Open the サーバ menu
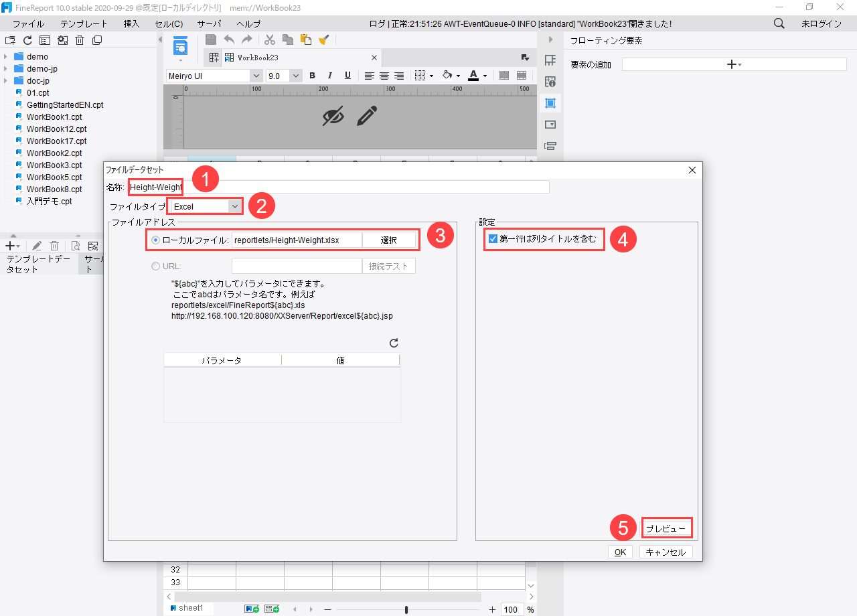Image resolution: width=857 pixels, height=616 pixels. [x=209, y=23]
